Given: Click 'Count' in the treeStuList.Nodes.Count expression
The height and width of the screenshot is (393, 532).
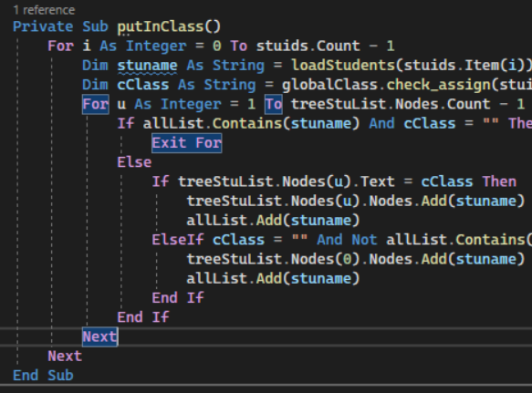Looking at the screenshot, I should [x=468, y=105].
